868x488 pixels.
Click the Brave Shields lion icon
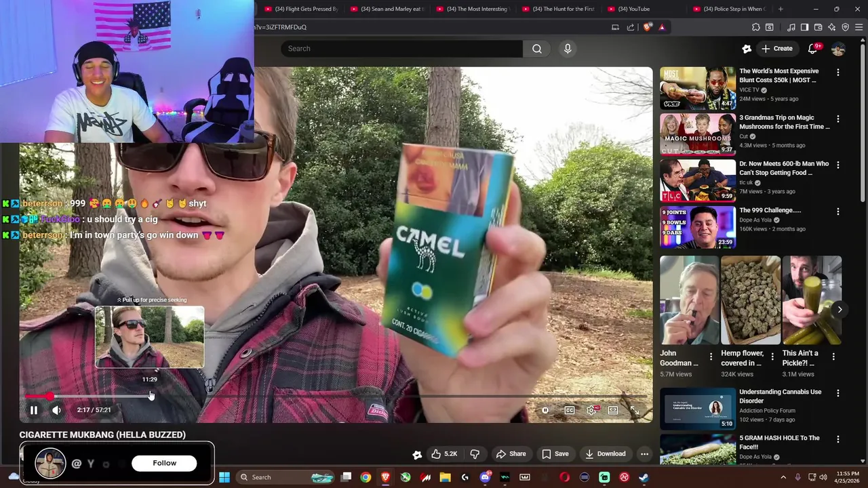(647, 27)
